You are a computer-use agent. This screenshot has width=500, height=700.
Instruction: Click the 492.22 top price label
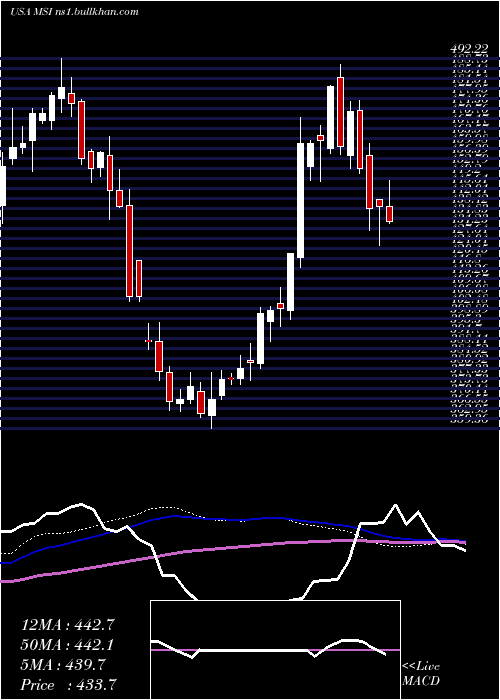tap(467, 51)
